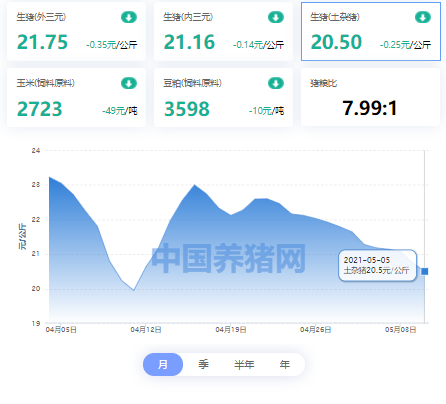Select the 生猪(土杂猪) card title
The image size is (446, 404).
coord(335,17)
